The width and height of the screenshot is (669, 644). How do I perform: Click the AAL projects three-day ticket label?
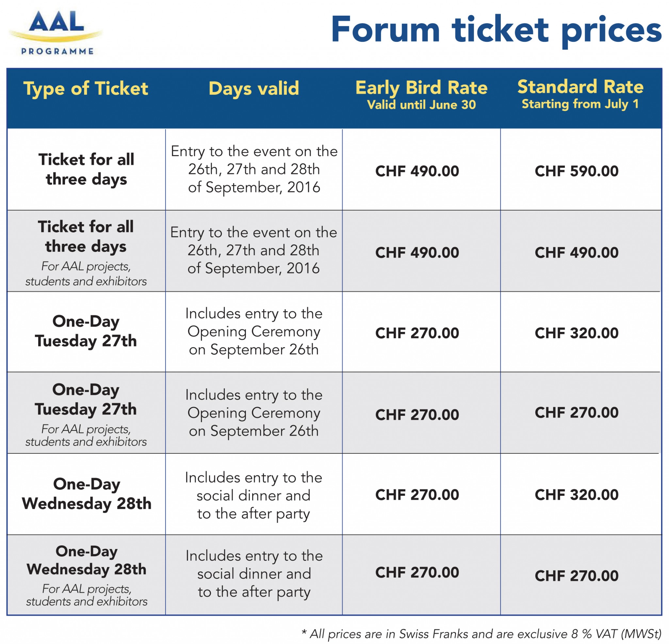click(86, 253)
